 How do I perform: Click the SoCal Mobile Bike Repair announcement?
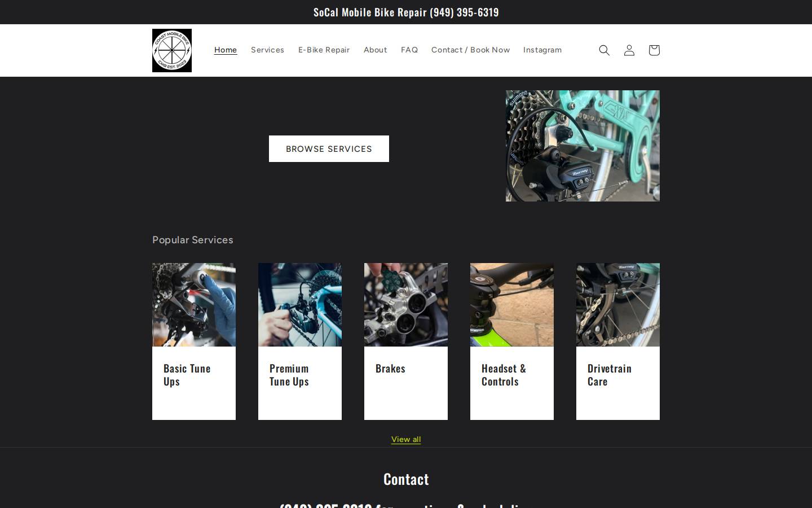pos(406,12)
